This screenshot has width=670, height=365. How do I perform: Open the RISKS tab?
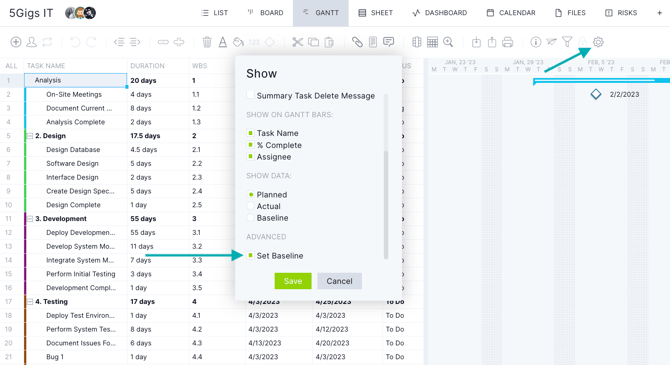pyautogui.click(x=621, y=13)
